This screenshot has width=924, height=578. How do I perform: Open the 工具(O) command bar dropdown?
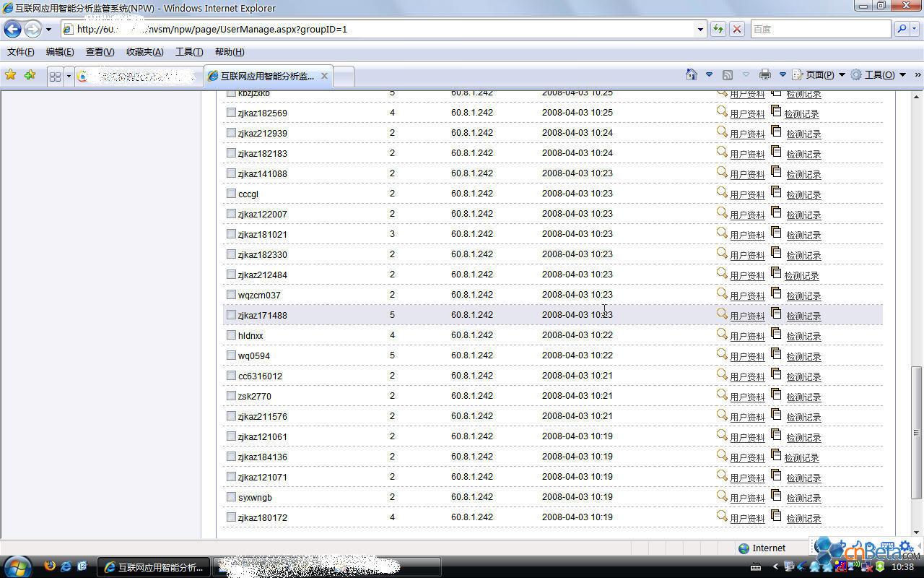click(878, 75)
